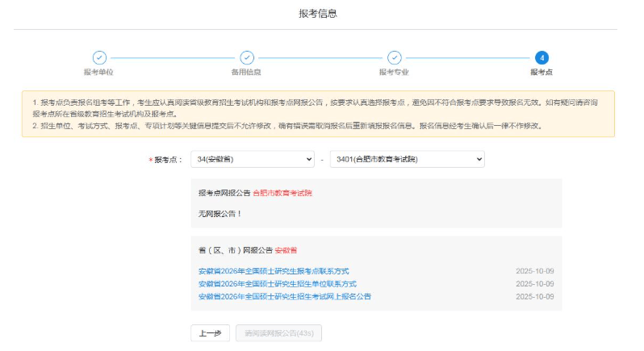Open 安徽省2026年全国硕士研究生招生考试网上报名公告 link
644x351 pixels.
tap(285, 296)
